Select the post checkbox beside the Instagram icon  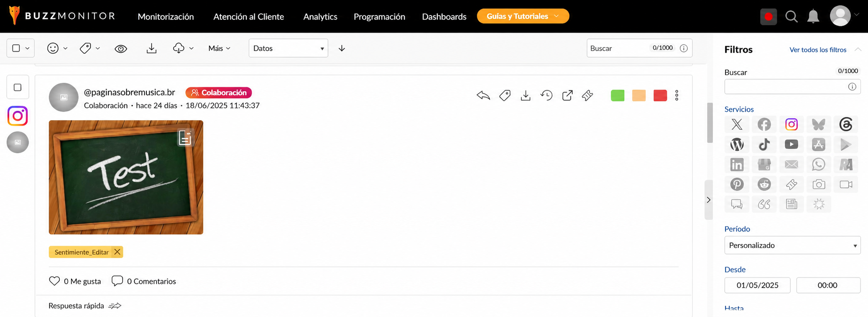(18, 87)
